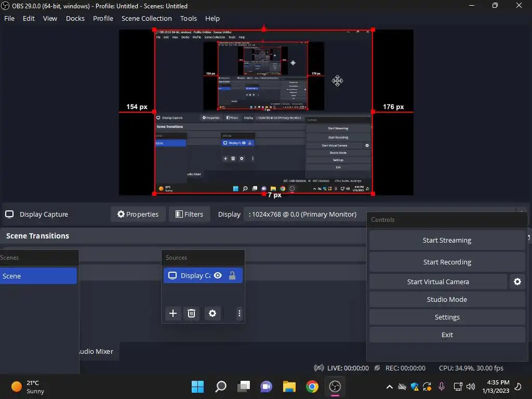Click the REC status icon
The width and height of the screenshot is (532, 399).
coord(377,368)
